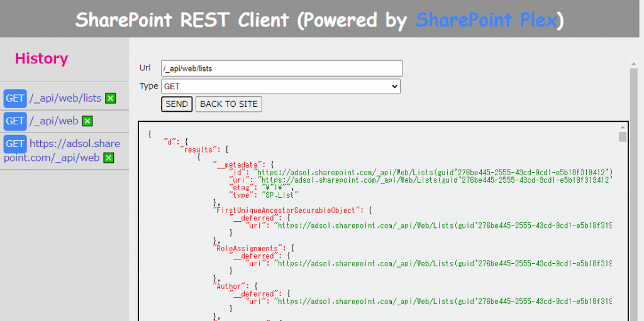The height and width of the screenshot is (321, 644).
Task: Click GET badge next to /_api/web/lists
Action: [x=15, y=98]
